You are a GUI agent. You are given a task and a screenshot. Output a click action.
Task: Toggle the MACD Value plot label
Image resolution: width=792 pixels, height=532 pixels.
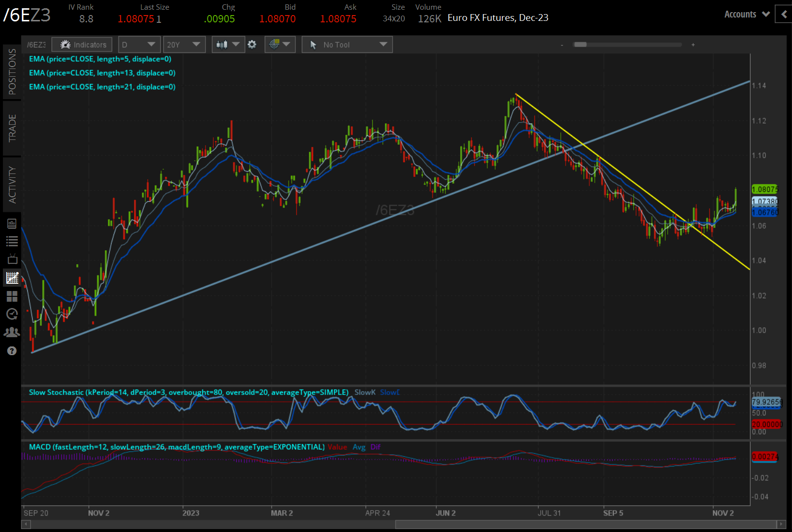pos(338,447)
